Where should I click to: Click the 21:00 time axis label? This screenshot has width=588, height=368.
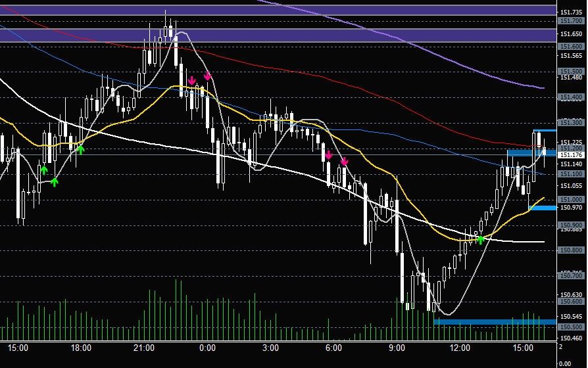click(x=144, y=348)
